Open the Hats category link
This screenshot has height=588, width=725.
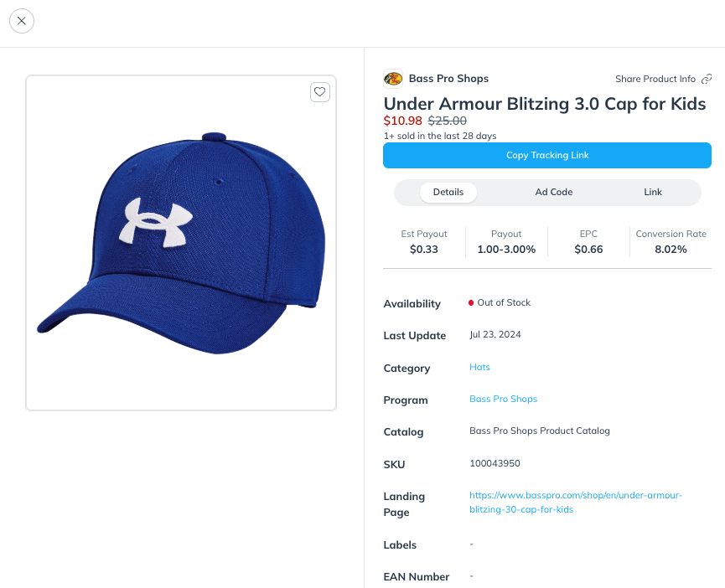pyautogui.click(x=479, y=367)
